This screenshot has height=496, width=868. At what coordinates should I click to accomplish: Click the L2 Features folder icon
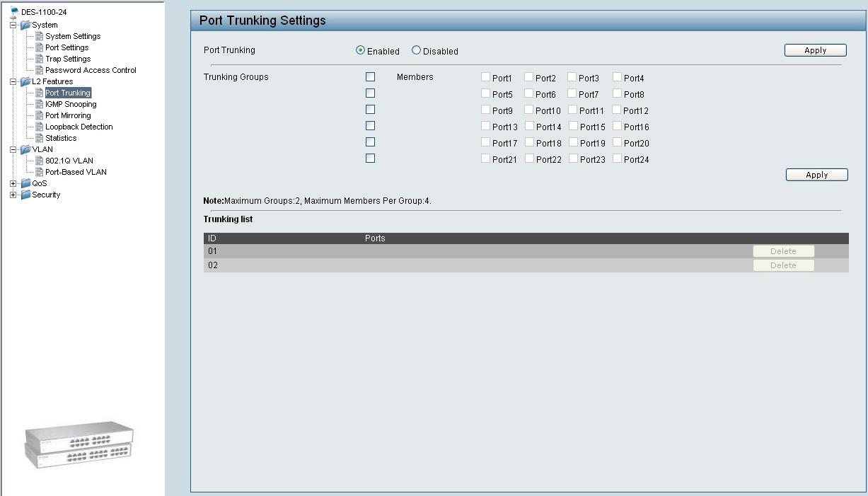(25, 81)
